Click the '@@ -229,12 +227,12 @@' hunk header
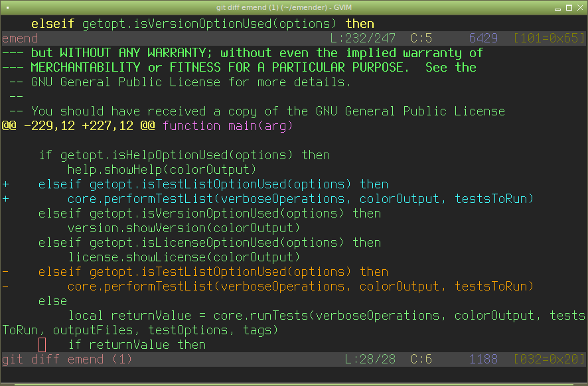This screenshot has width=588, height=386. [x=78, y=126]
